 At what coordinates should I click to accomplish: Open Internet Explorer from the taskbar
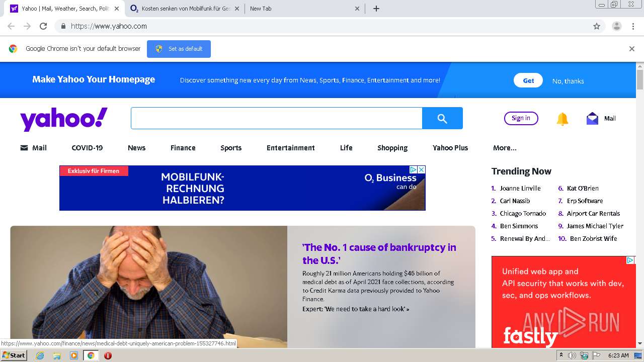point(40,355)
